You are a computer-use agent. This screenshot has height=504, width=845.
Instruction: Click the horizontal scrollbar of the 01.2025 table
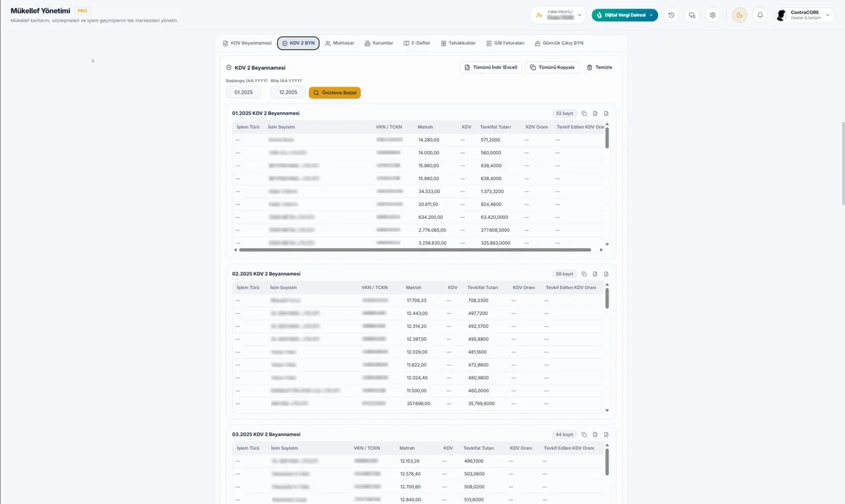415,250
